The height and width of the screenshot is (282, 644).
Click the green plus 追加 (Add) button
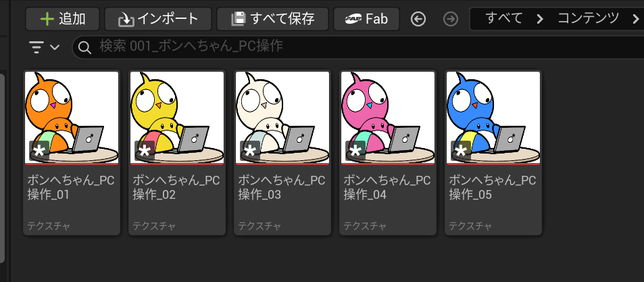pos(62,19)
